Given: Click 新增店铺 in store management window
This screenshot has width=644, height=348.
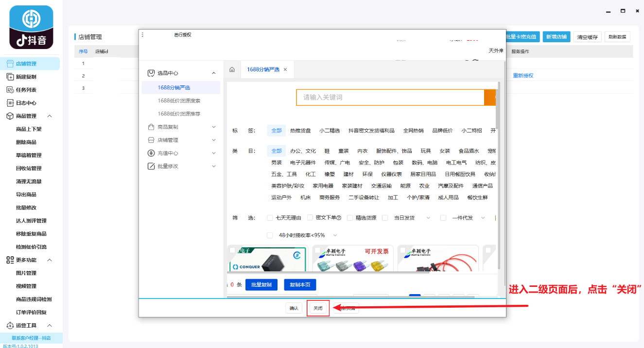Looking at the screenshot, I should [557, 36].
